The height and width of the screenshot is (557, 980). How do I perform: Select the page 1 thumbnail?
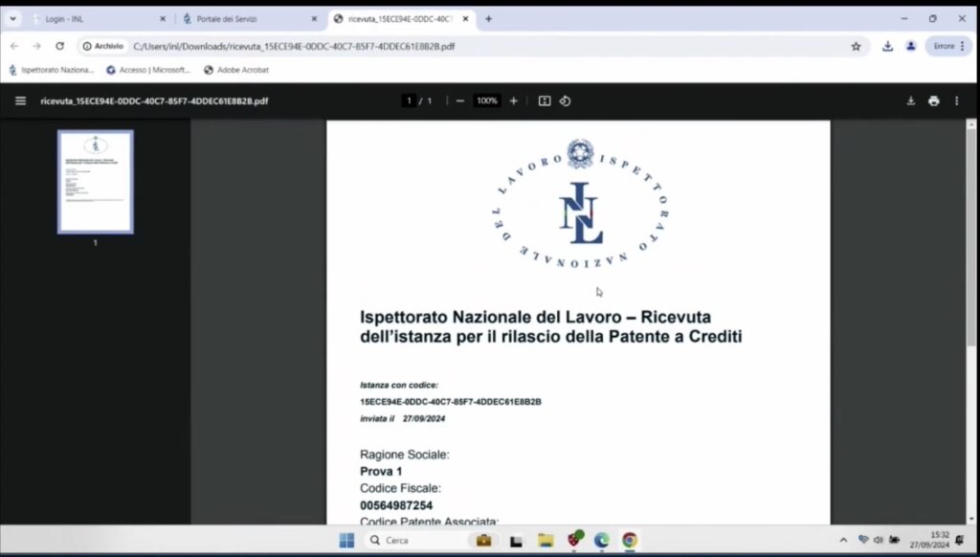click(x=96, y=182)
